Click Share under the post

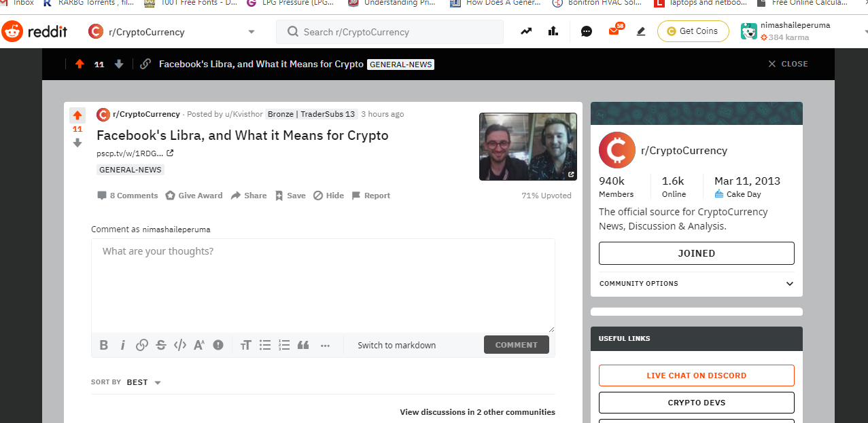249,196
